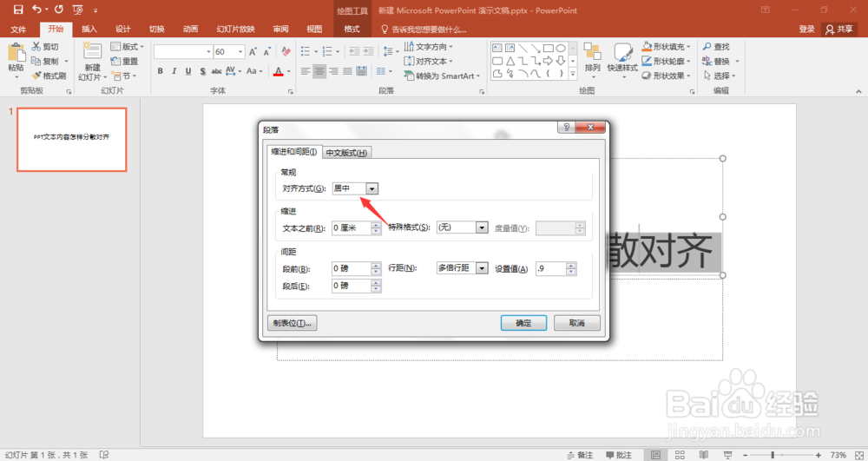Apply the red font color A swatch

[279, 71]
